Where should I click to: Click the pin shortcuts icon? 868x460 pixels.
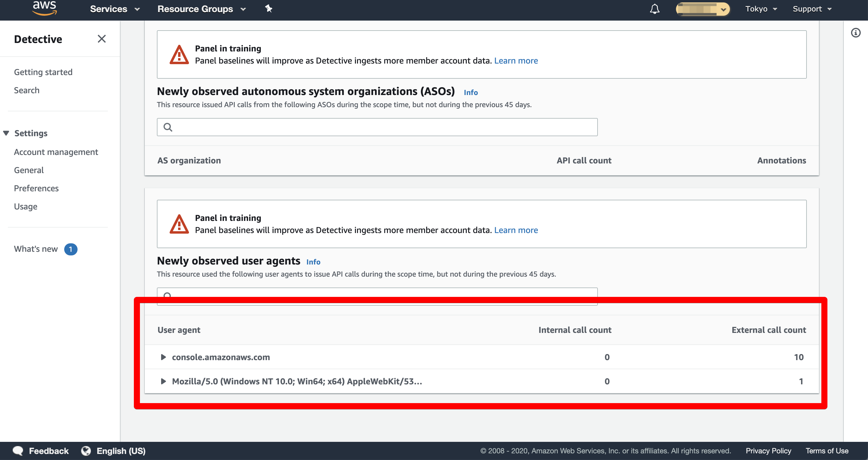[269, 8]
